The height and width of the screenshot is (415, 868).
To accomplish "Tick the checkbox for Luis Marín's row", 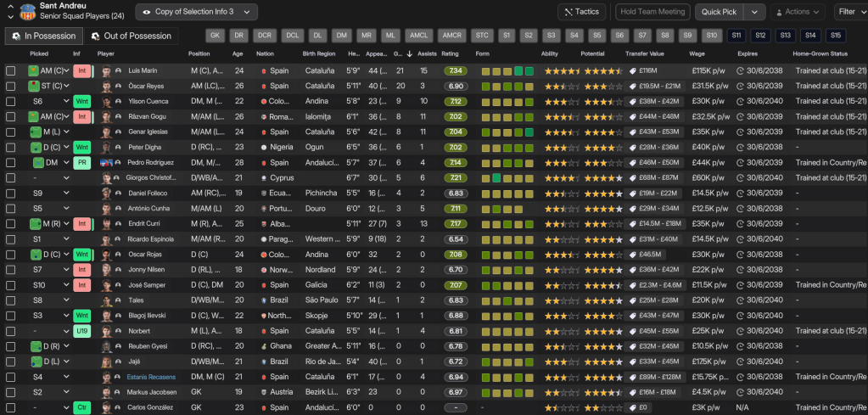I will pyautogui.click(x=11, y=70).
